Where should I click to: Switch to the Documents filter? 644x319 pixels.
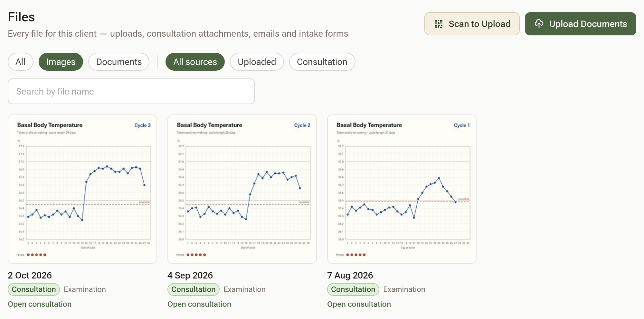click(119, 62)
